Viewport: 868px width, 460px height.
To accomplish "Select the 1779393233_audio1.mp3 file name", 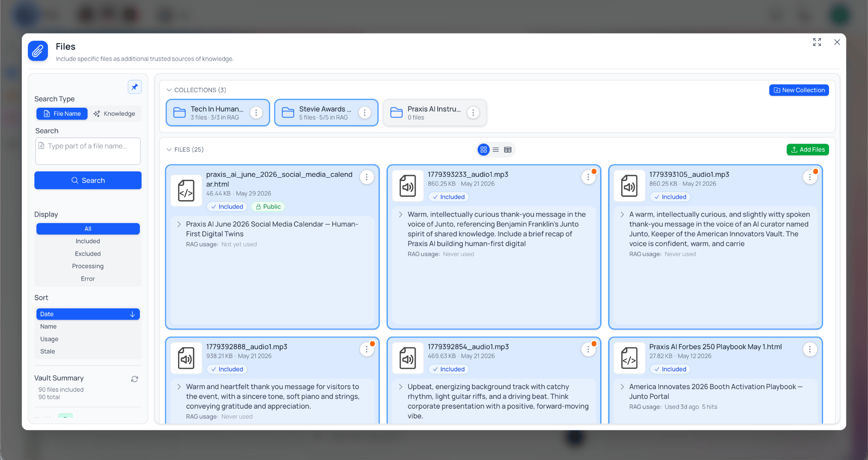I will pyautogui.click(x=468, y=174).
